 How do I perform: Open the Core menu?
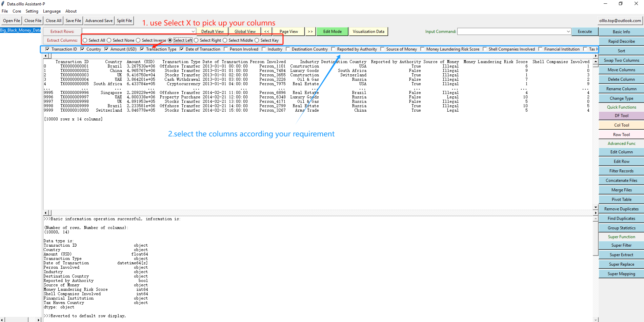coord(17,11)
